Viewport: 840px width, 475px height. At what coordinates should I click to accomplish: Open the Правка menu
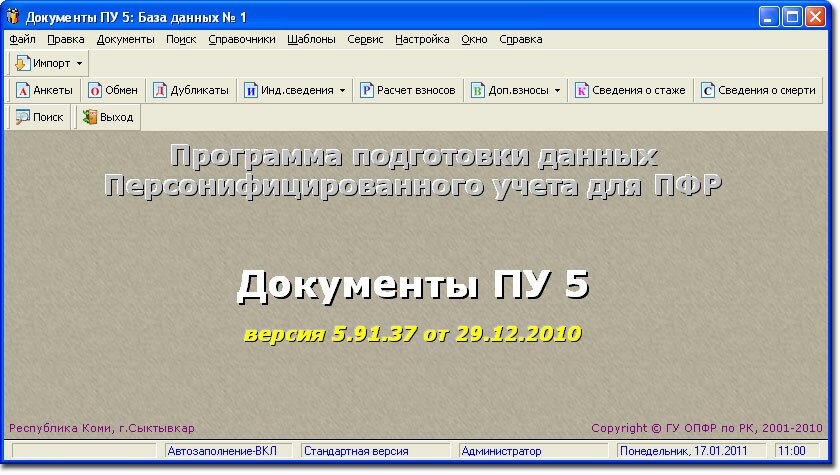(x=65, y=39)
